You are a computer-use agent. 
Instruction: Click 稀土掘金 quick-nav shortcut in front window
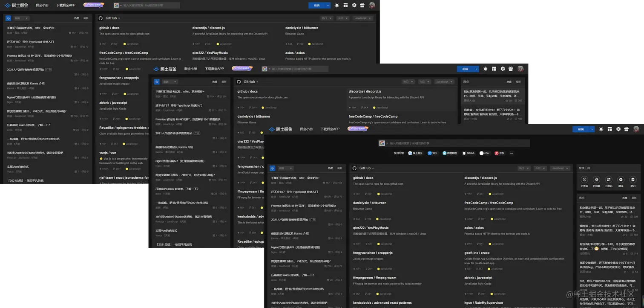coord(415,153)
